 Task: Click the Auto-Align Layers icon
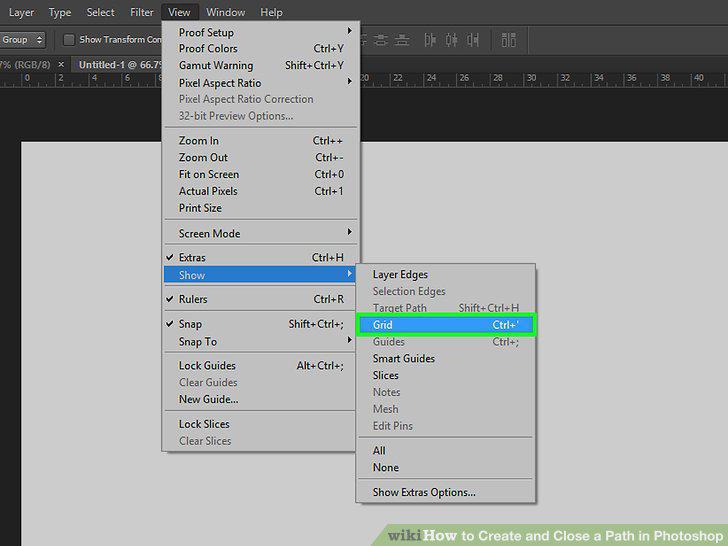[x=508, y=40]
